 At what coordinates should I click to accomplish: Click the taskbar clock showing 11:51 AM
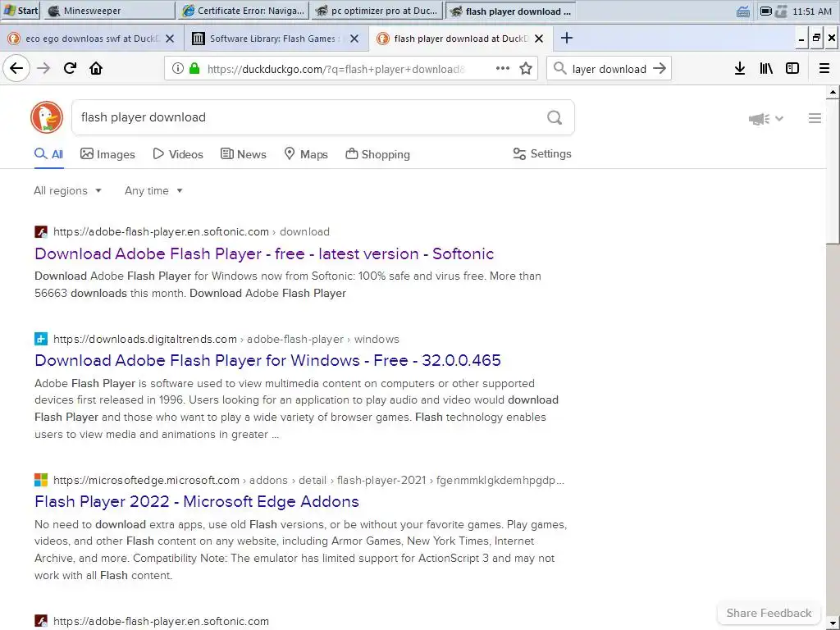[811, 11]
